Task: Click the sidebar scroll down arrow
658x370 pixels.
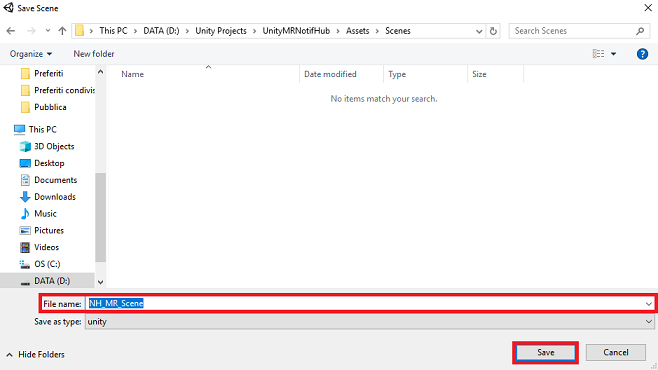Action: coord(100,282)
